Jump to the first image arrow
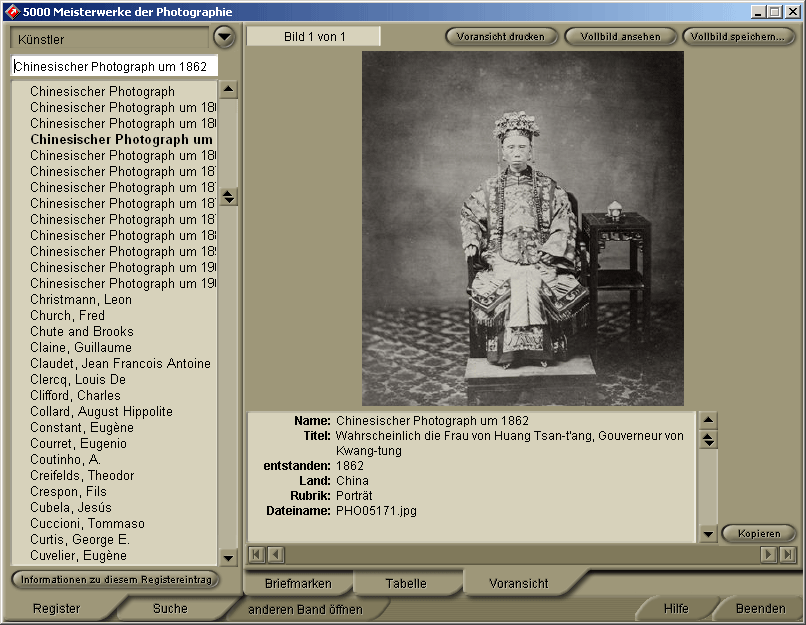This screenshot has height=625, width=806. [x=256, y=554]
